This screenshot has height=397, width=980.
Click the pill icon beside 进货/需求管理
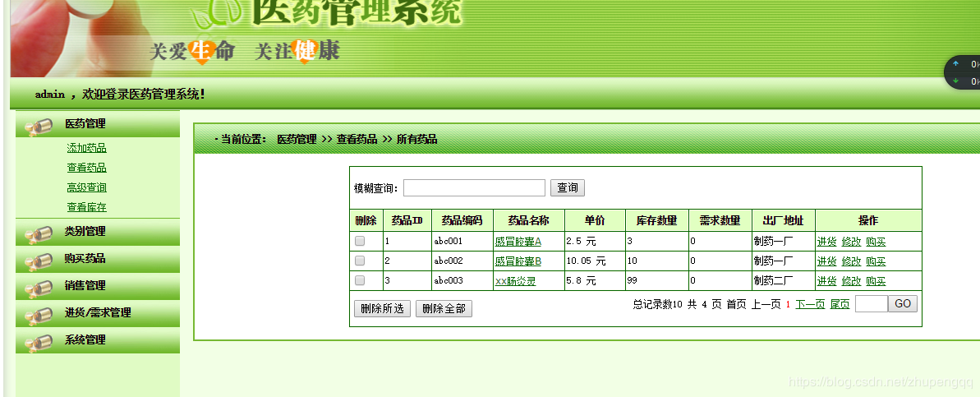coord(39,316)
